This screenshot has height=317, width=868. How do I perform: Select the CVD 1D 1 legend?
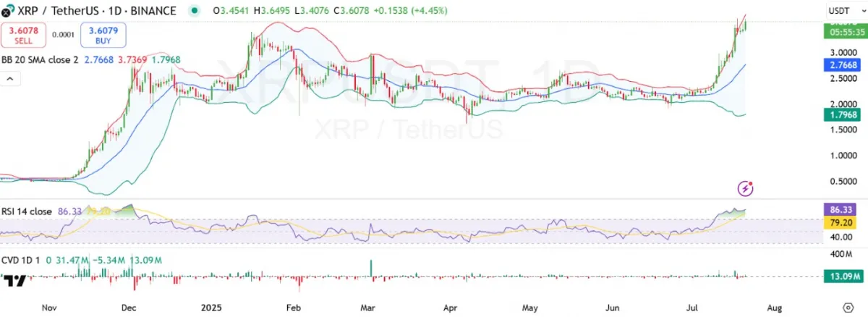21,260
